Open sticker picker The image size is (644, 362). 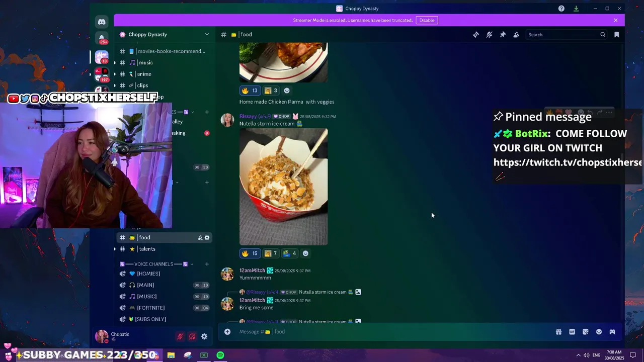(586, 332)
